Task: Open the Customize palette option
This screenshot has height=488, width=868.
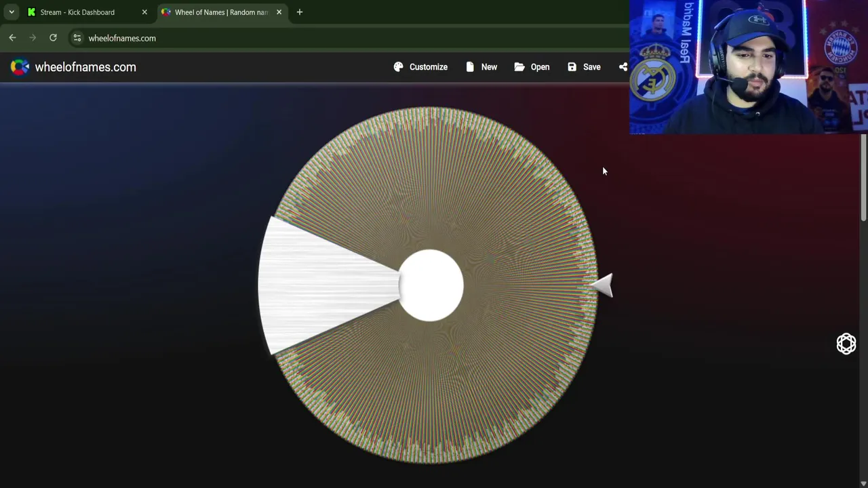Action: click(420, 67)
